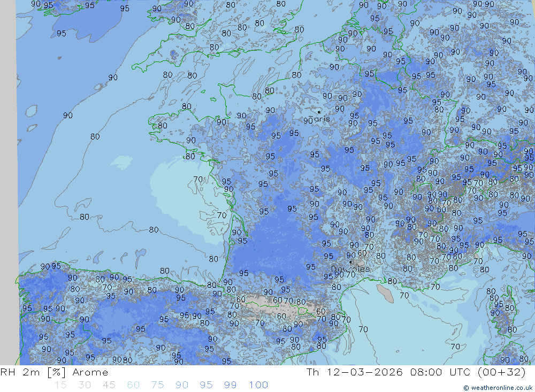This screenshot has height=392, width=535.
Task: Click the time '08:00' in the footer
Action: click(426, 372)
